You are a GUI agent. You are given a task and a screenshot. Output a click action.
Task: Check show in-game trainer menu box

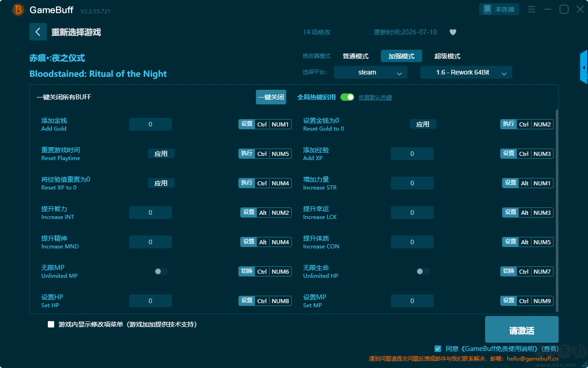51,324
